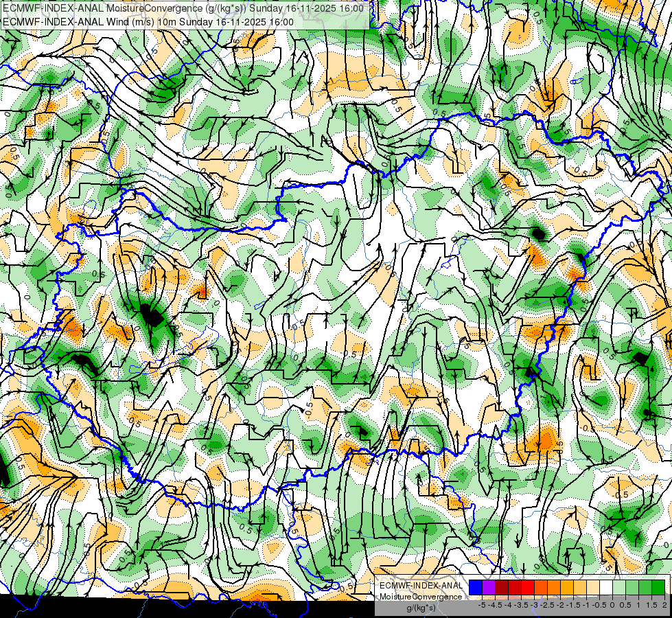The height and width of the screenshot is (618, 672).
Task: Select the blue swatch in the legend
Action: coord(476,588)
